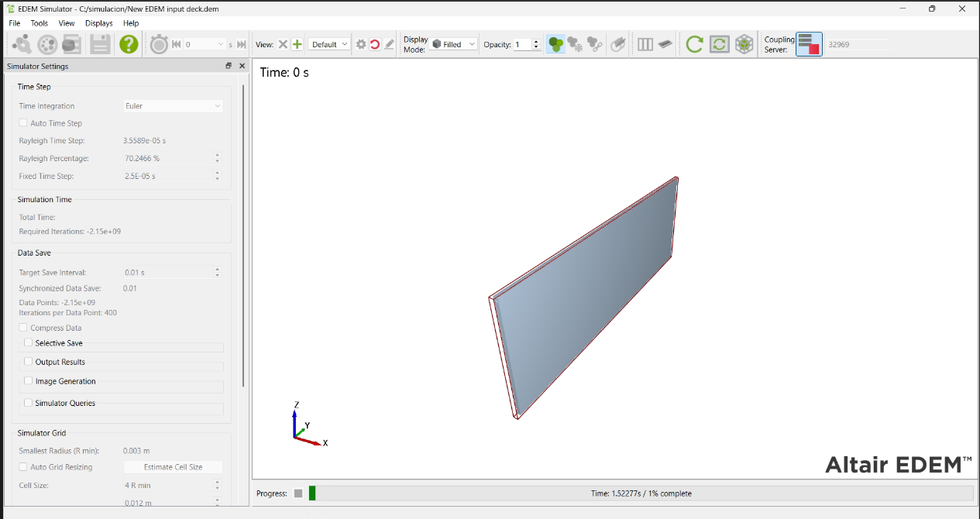Toggle the particles snowflake display icon
The width and height of the screenshot is (980, 519).
click(575, 44)
